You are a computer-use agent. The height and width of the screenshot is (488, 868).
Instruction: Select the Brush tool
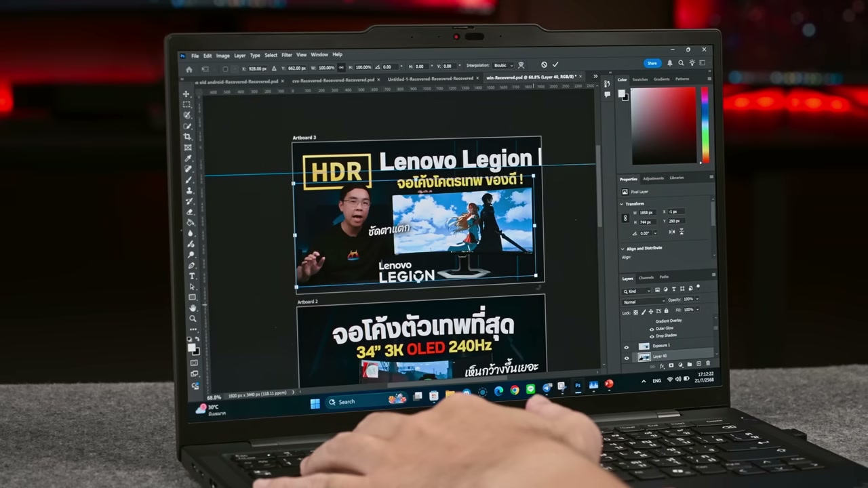coord(189,180)
